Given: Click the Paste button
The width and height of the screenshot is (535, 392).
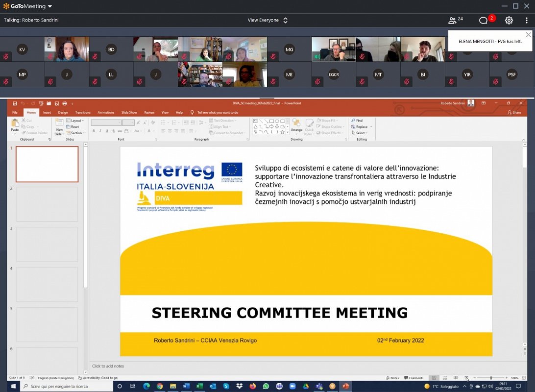Looking at the screenshot, I should point(15,125).
